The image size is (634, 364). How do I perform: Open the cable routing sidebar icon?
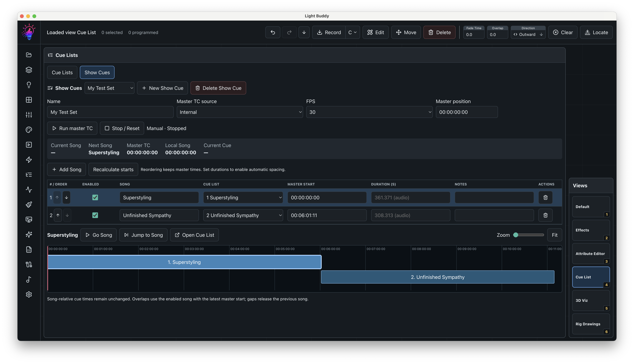pyautogui.click(x=29, y=265)
